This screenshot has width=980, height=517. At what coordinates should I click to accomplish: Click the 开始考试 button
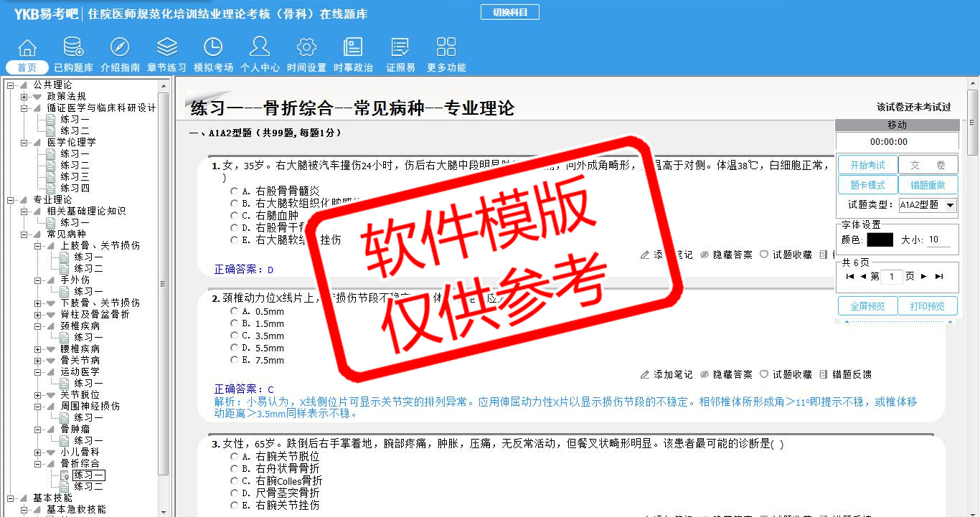pyautogui.click(x=867, y=165)
